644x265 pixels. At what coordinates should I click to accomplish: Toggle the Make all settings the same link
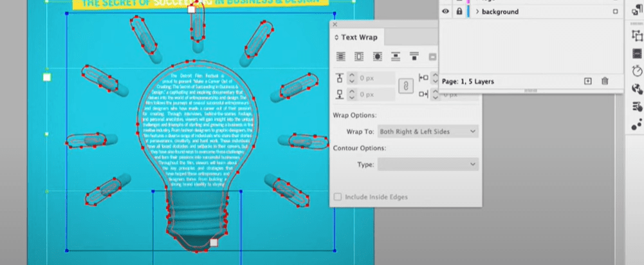406,86
